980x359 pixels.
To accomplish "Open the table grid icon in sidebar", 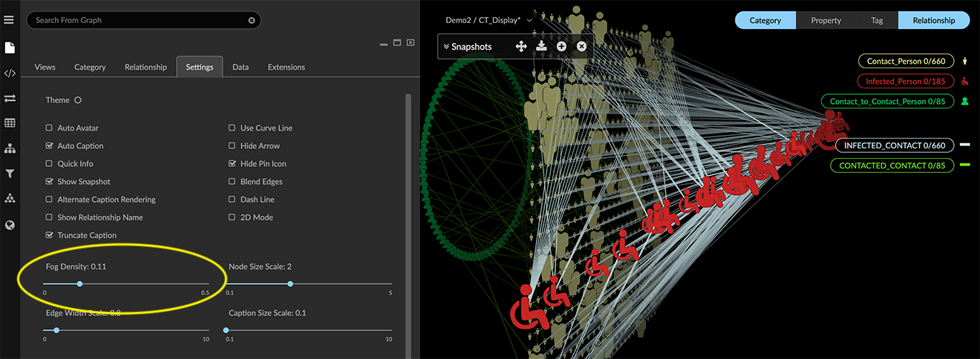I will click(10, 123).
